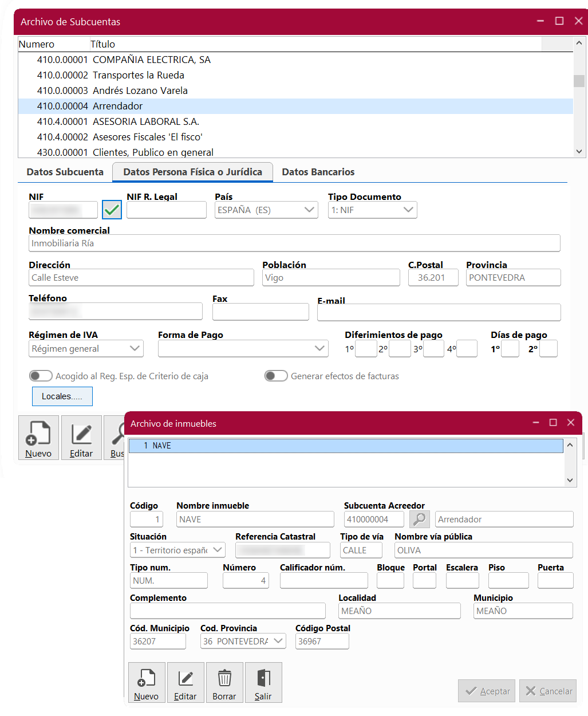This screenshot has width=588, height=716.
Task: Click the Locales button
Action: 62,396
